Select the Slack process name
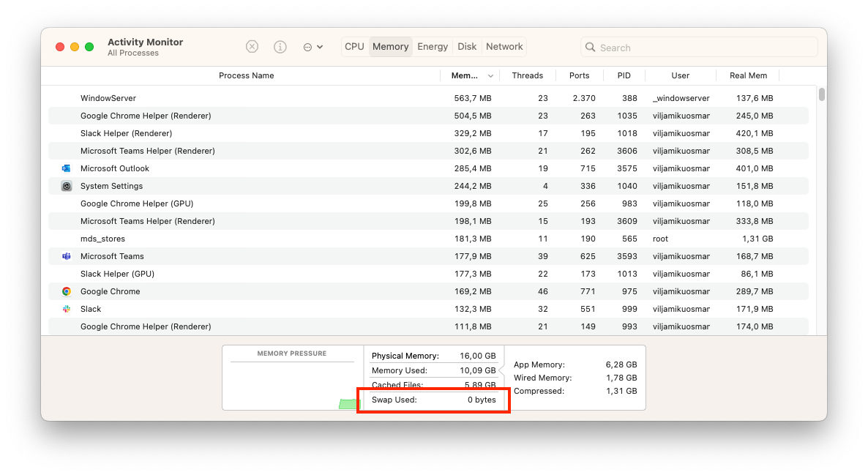868x475 pixels. [x=91, y=309]
